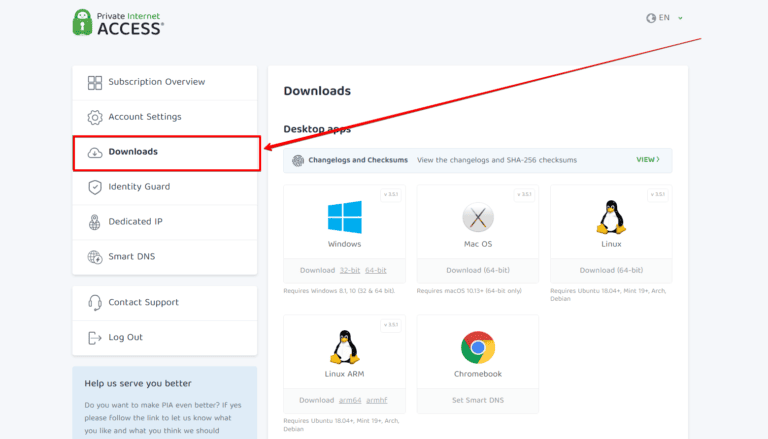
Task: Open Contact Support link
Action: pos(165,303)
